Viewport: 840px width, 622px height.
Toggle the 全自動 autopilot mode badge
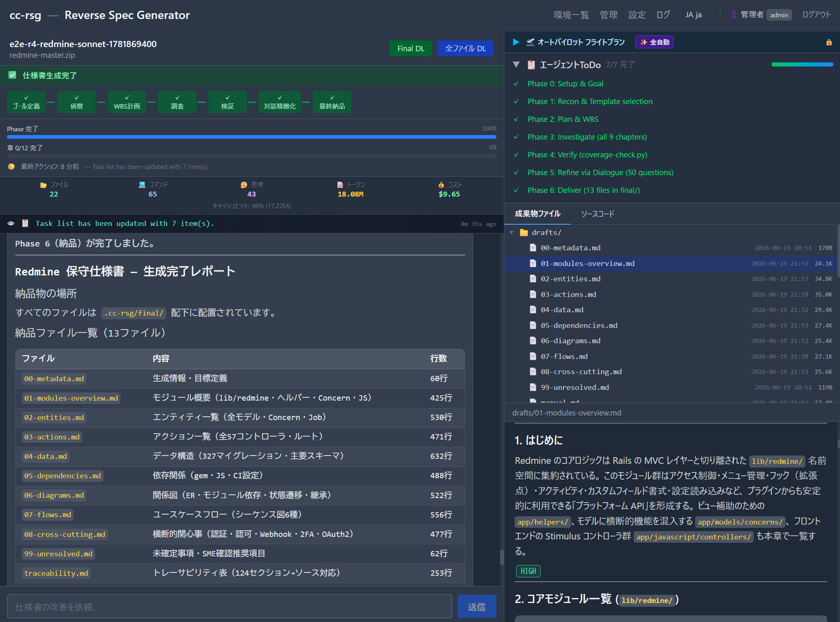tap(655, 42)
